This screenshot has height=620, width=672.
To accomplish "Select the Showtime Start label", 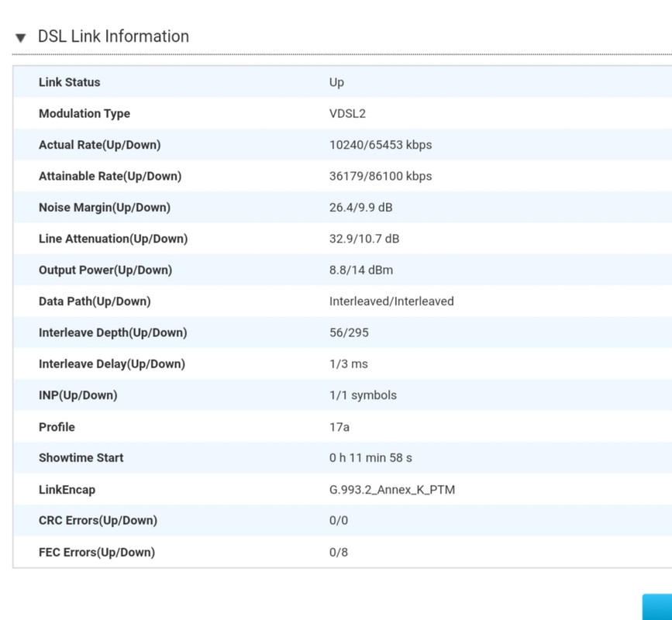I will pyautogui.click(x=81, y=457).
